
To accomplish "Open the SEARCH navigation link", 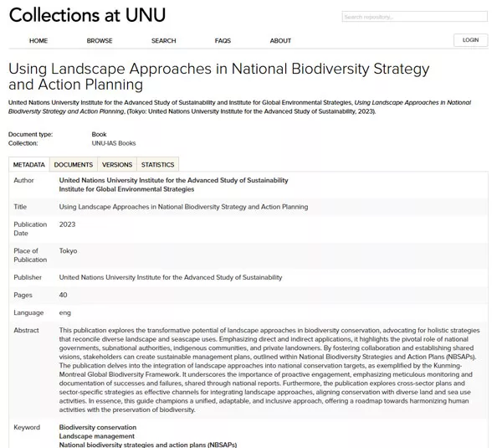I will [x=163, y=40].
